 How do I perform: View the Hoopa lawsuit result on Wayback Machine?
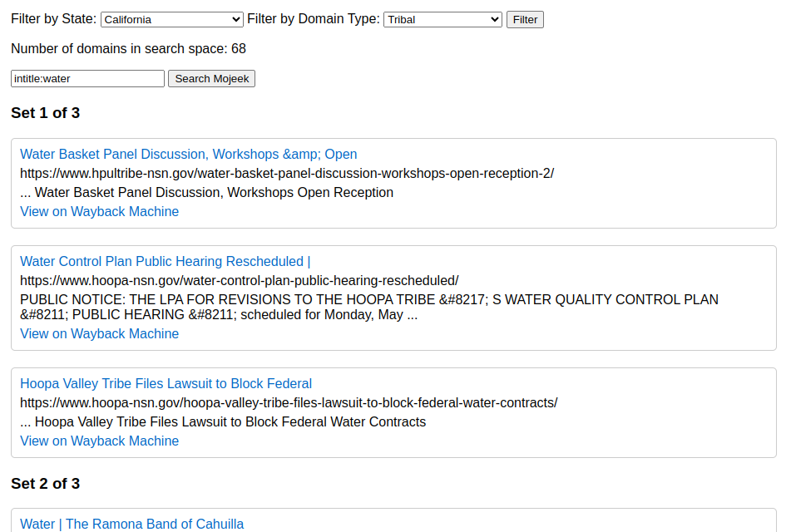click(99, 441)
